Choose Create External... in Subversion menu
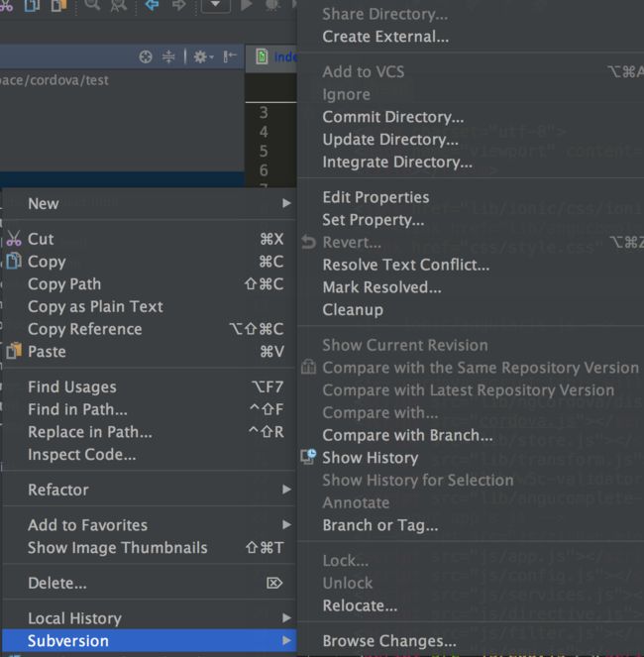Screen dimensions: 644x657 (471, 37)
